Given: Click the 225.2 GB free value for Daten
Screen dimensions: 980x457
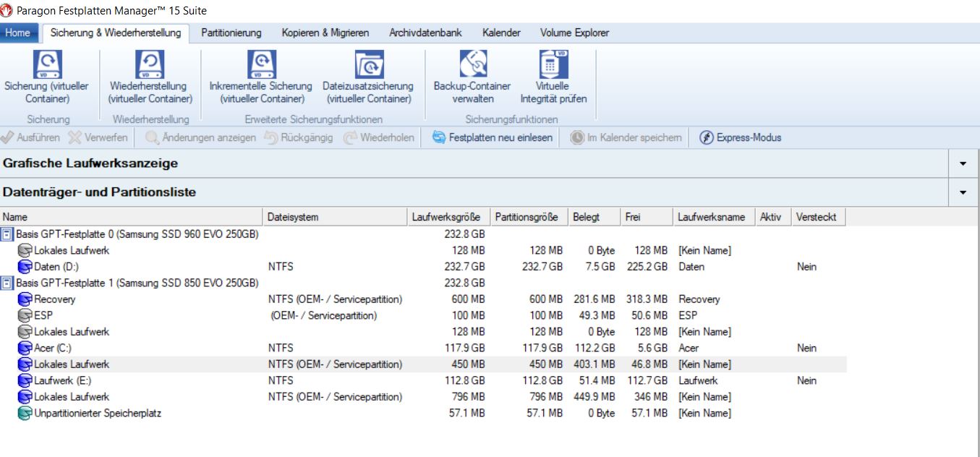Looking at the screenshot, I should [x=646, y=267].
